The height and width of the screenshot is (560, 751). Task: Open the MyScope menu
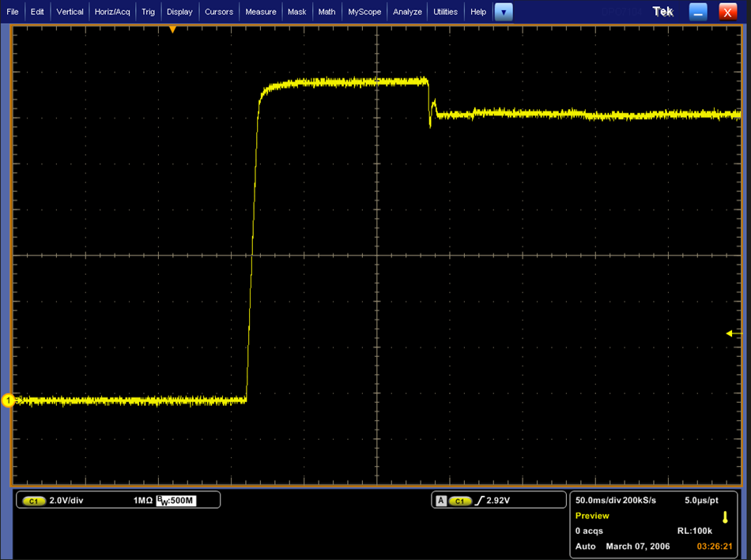pyautogui.click(x=364, y=12)
